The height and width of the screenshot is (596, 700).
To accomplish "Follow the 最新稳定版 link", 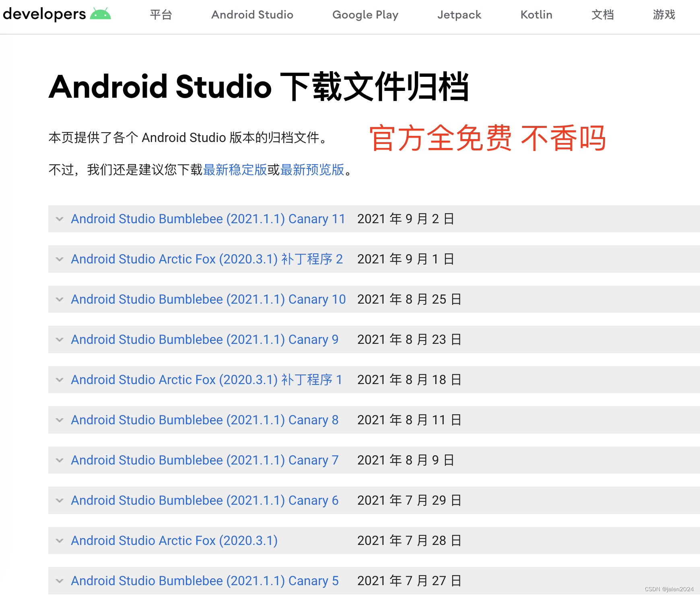I will pyautogui.click(x=235, y=170).
